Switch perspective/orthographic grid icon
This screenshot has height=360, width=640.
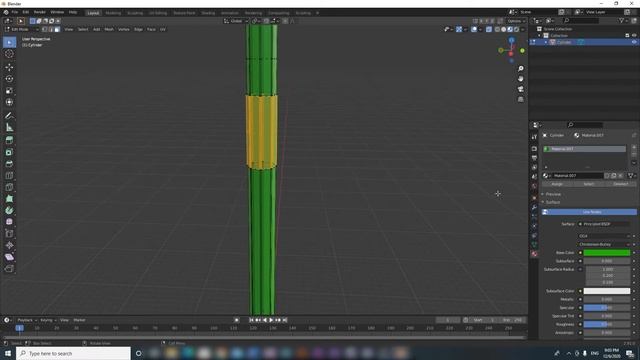(520, 99)
